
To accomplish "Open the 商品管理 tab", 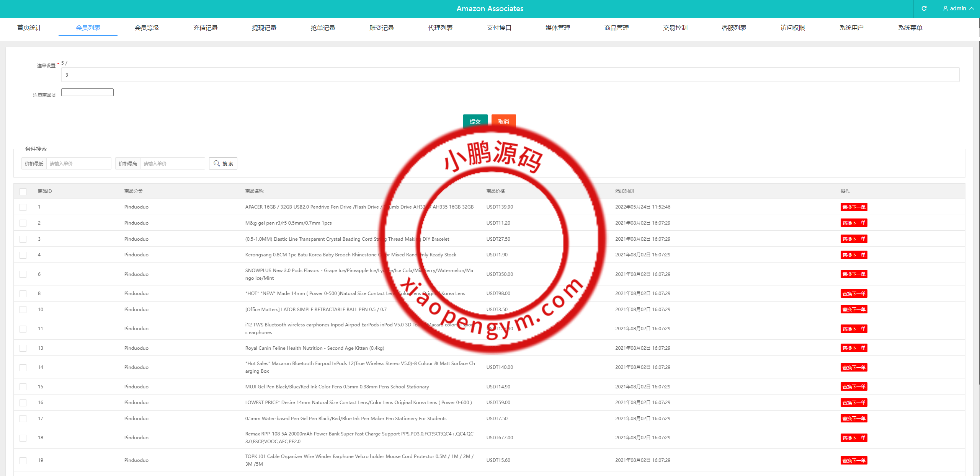I will pos(616,28).
